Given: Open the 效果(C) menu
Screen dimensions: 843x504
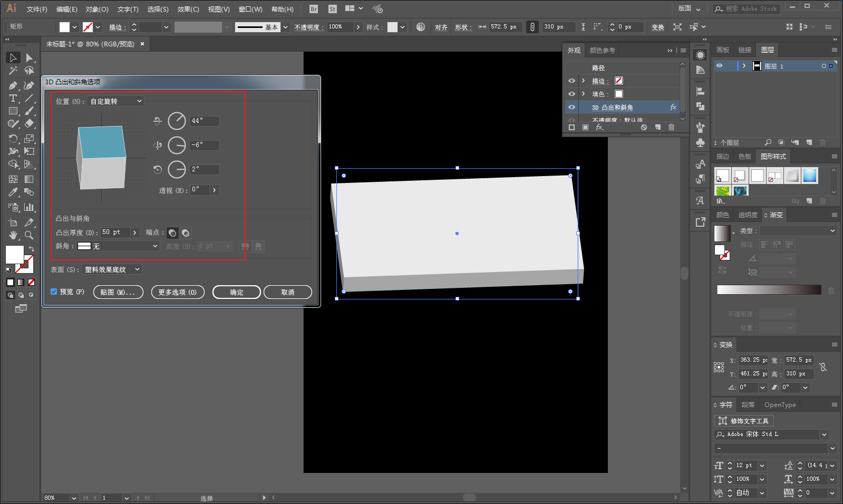Looking at the screenshot, I should pyautogui.click(x=188, y=9).
